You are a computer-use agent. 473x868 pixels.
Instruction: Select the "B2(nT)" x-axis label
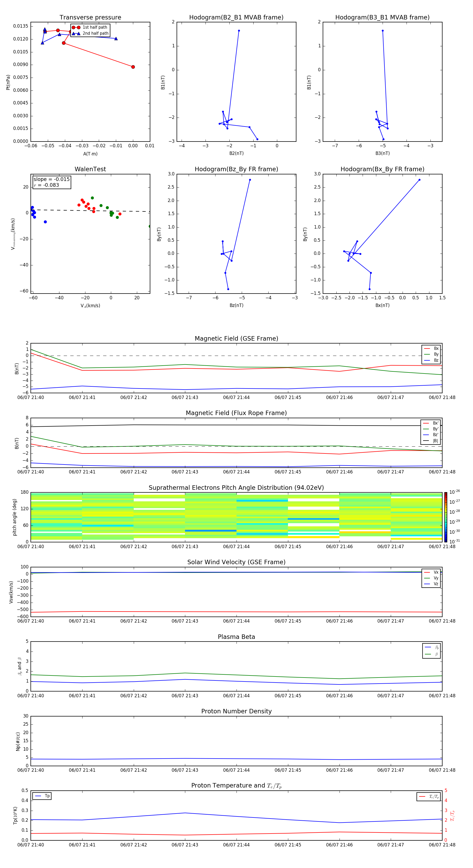[x=236, y=154]
